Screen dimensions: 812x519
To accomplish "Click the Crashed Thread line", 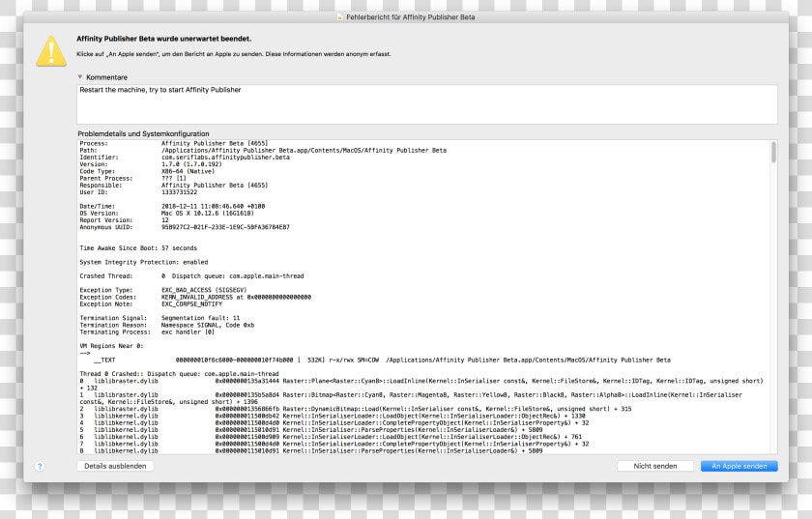I will point(191,276).
